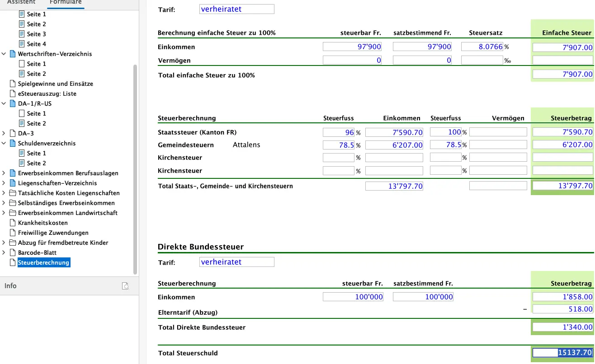Click folder icon of Selbständiges Erwerbseinkommen
Viewport: 595px width, 364px height.
13,203
